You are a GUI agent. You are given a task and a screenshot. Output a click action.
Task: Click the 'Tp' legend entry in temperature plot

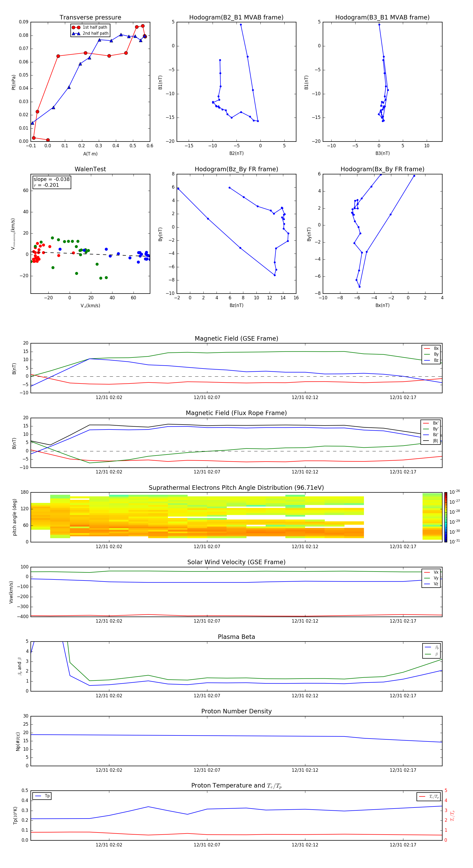pos(42,796)
